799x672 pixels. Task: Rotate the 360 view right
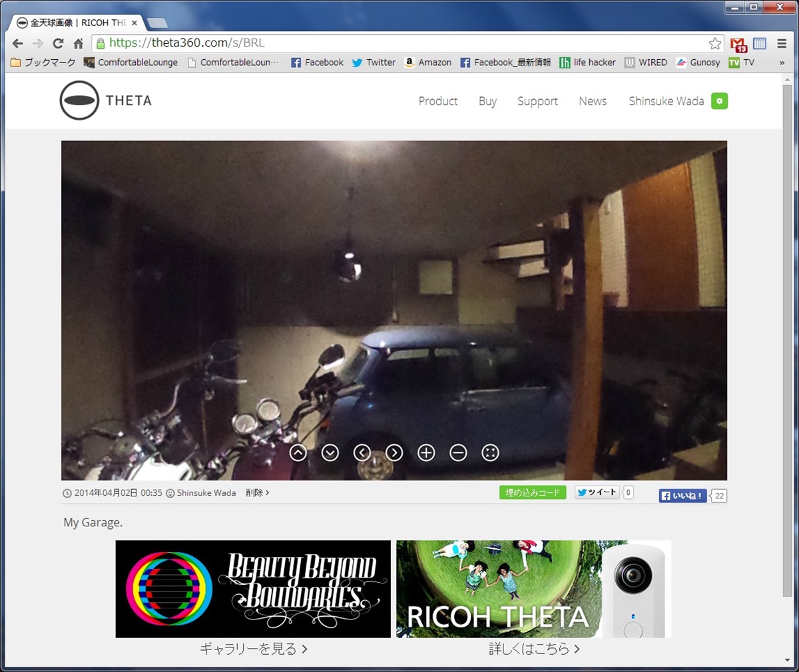click(394, 452)
